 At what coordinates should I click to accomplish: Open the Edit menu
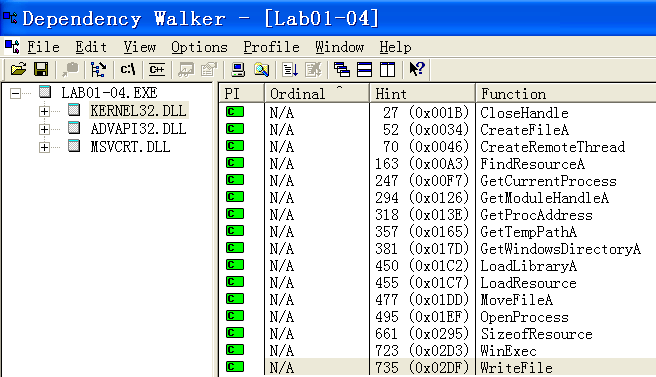click(91, 47)
